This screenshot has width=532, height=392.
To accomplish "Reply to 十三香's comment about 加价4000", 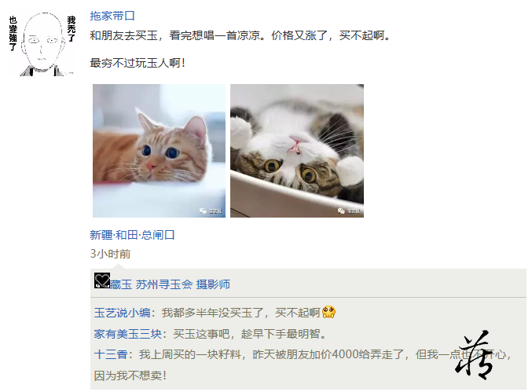I will (303, 365).
